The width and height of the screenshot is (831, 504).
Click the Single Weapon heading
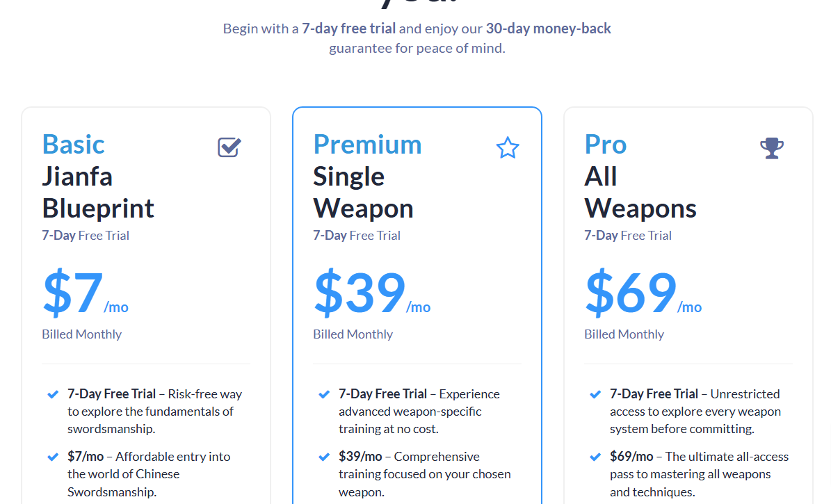tap(363, 193)
